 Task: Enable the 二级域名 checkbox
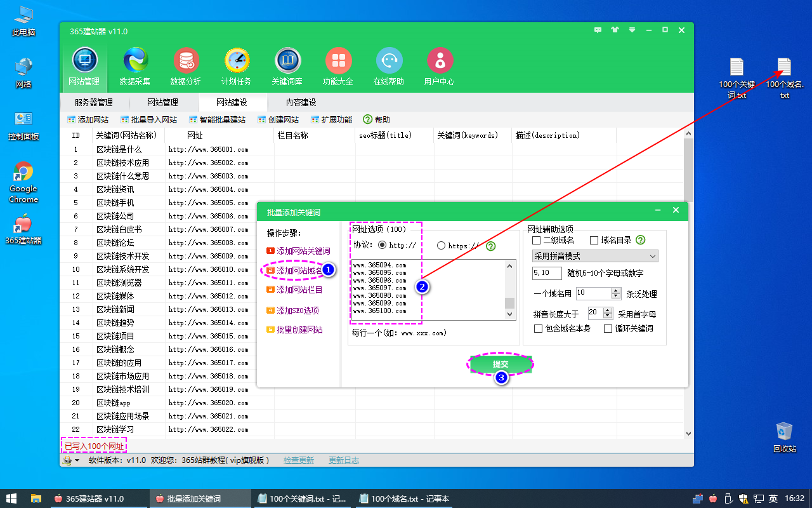coord(537,240)
